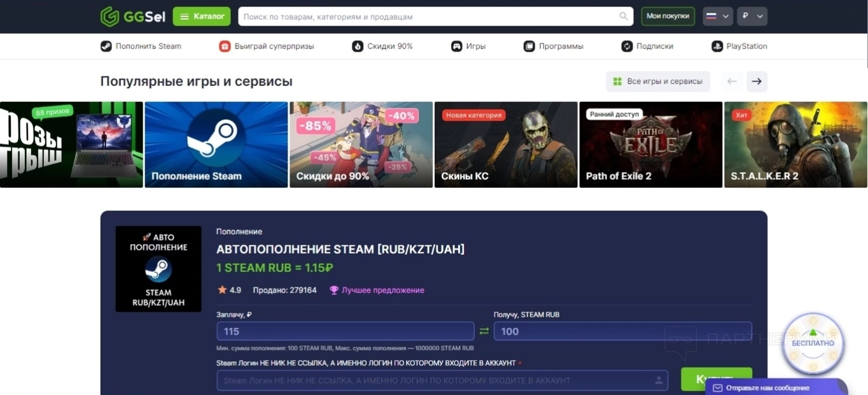Screen dimensions: 868x395
Task: Open the language flag dropdown
Action: coord(718,17)
